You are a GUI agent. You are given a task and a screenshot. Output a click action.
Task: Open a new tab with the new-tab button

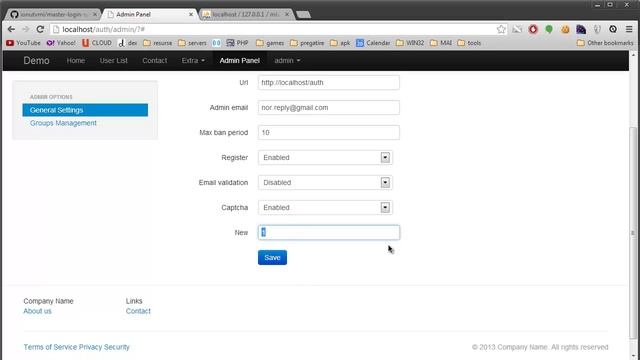(303, 15)
